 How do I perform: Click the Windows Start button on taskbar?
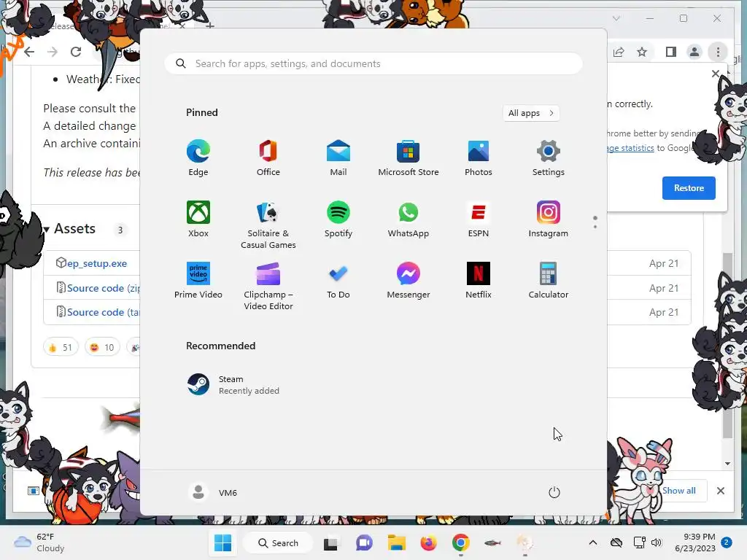(x=223, y=542)
